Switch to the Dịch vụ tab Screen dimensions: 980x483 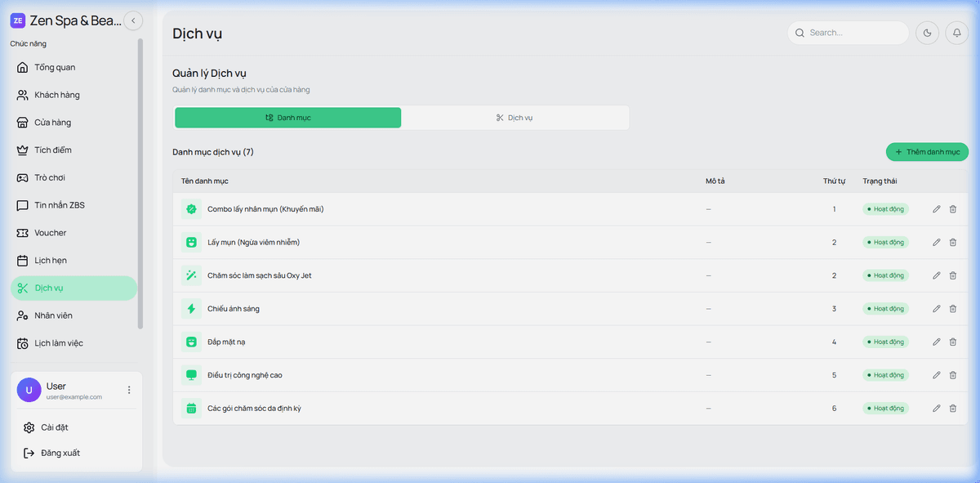point(514,118)
